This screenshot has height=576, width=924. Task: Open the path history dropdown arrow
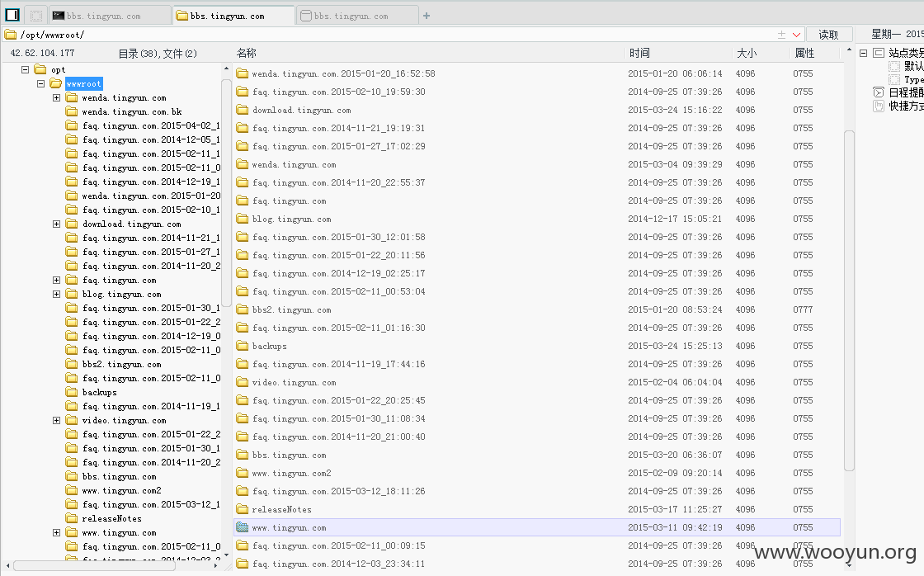796,35
